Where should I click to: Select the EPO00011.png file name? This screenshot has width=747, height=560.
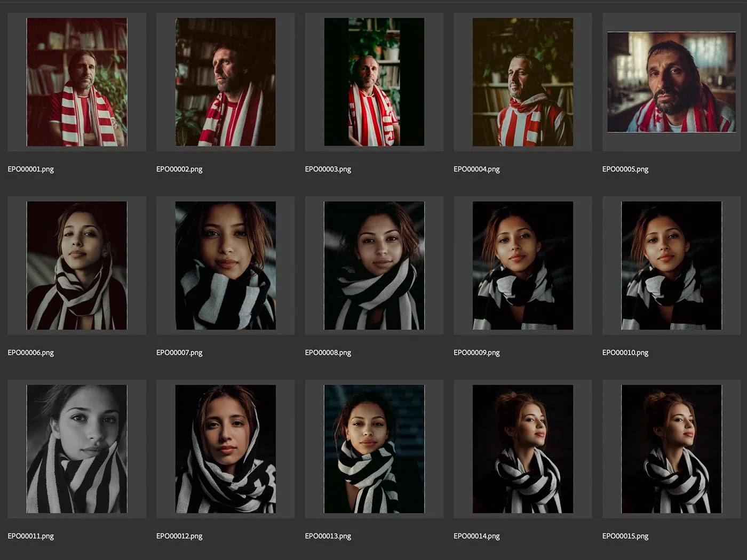point(31,536)
